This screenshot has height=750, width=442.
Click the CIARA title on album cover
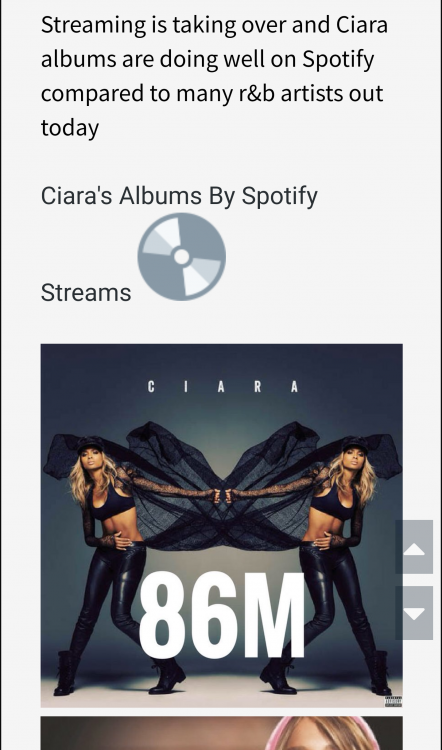tap(223, 386)
